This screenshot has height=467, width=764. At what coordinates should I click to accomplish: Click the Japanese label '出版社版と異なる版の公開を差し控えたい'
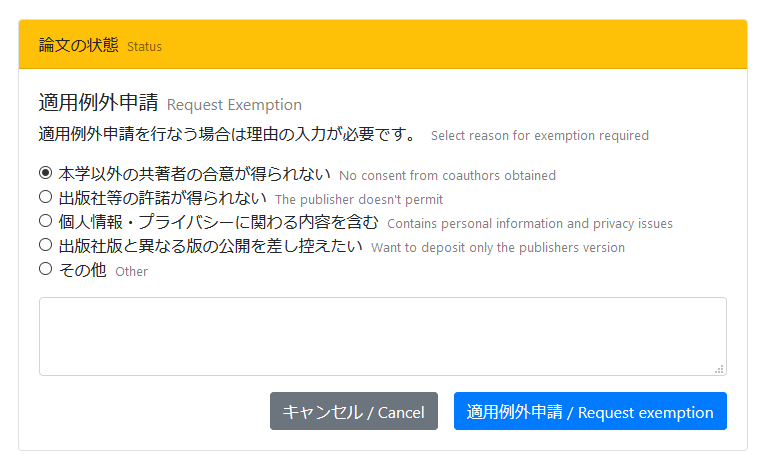pyautogui.click(x=210, y=246)
